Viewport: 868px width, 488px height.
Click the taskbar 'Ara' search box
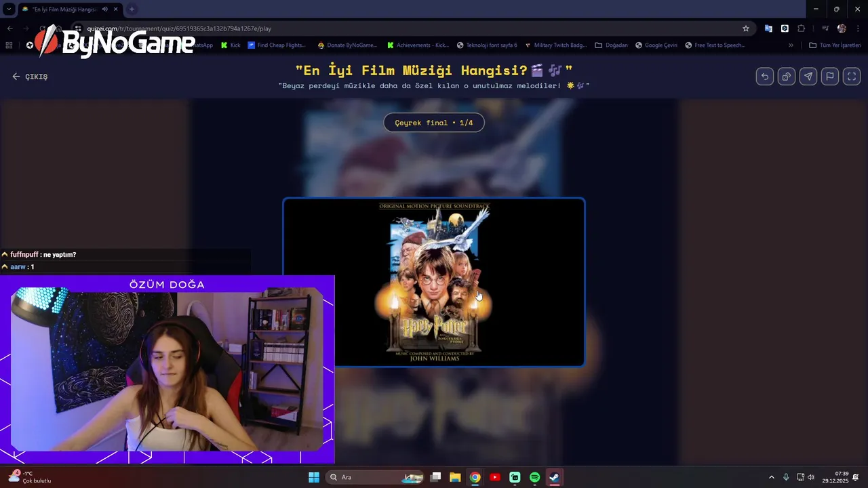374,477
